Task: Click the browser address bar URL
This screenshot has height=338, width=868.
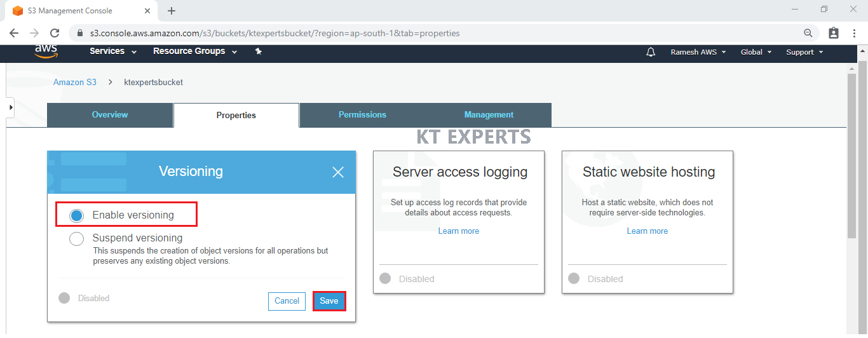Action: (275, 33)
